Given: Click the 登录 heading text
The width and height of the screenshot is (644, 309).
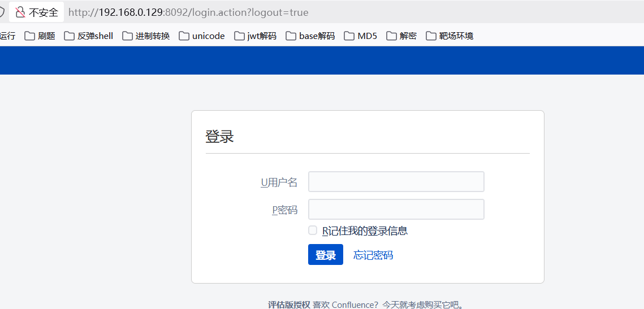Looking at the screenshot, I should click(x=220, y=136).
